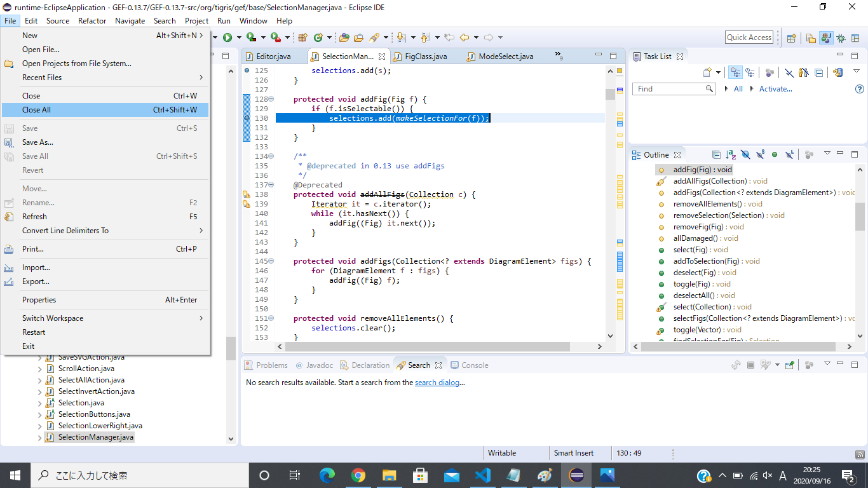Click the help question mark in Task List
The image size is (868, 488).
click(859, 89)
